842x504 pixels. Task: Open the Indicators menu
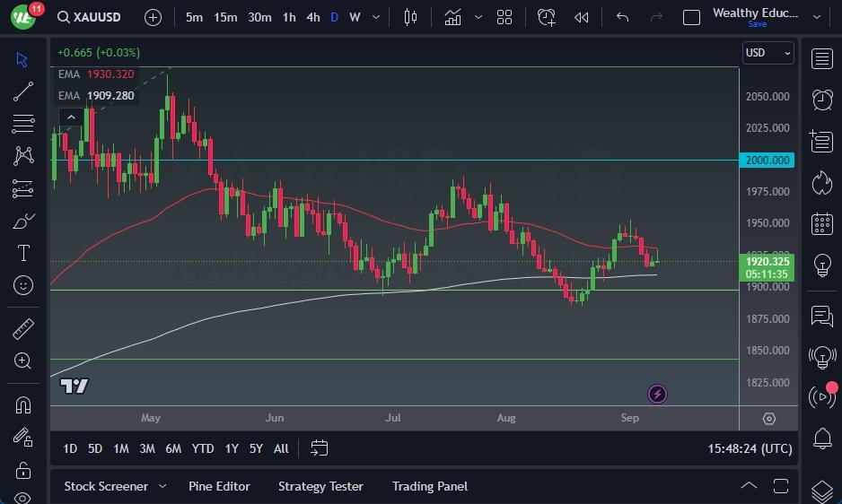[x=452, y=17]
